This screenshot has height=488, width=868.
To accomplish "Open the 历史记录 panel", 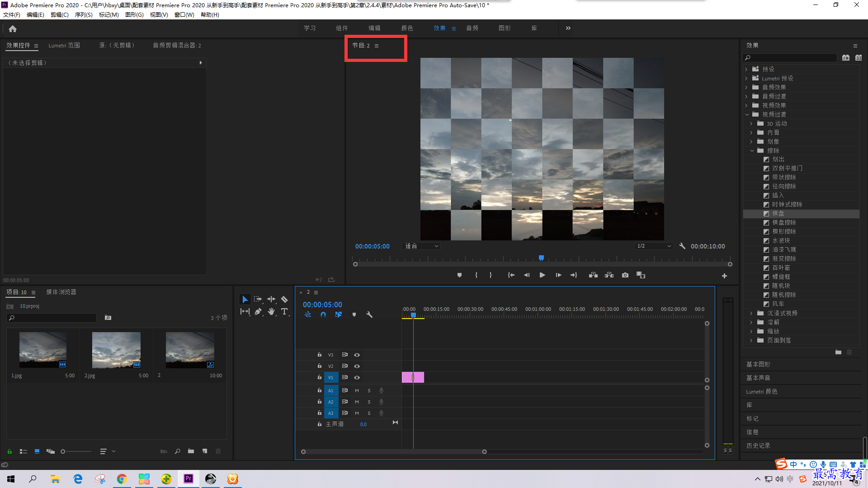I will 758,446.
